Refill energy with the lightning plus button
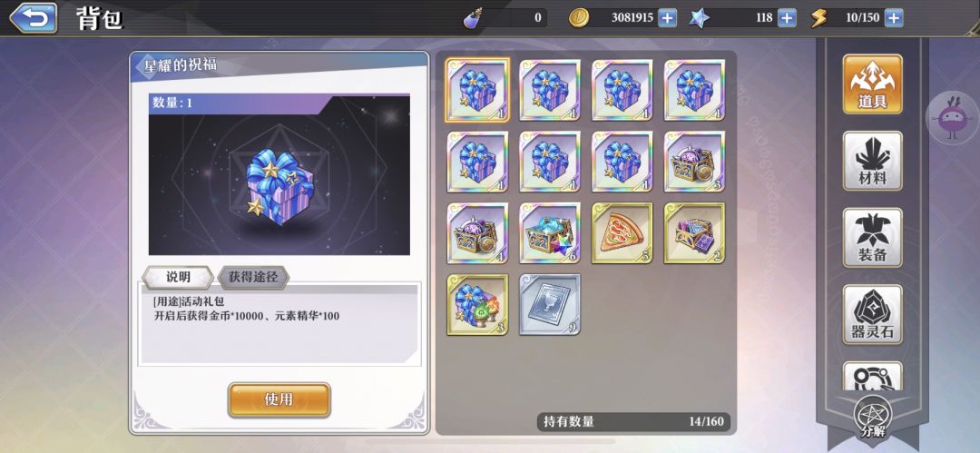Screen dimensions: 980x453 pos(894,17)
